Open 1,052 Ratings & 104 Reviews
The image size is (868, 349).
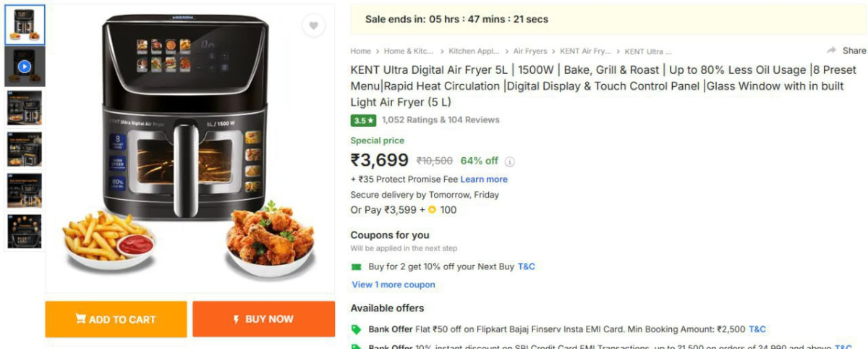point(441,120)
